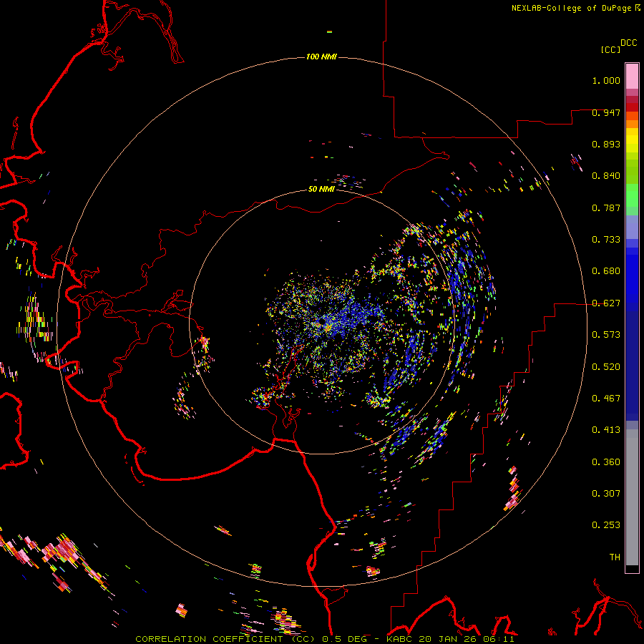Click the CORRELATION COEFFICIENT (CC) caption text
Screen dimensions: 644x644
tap(225, 639)
